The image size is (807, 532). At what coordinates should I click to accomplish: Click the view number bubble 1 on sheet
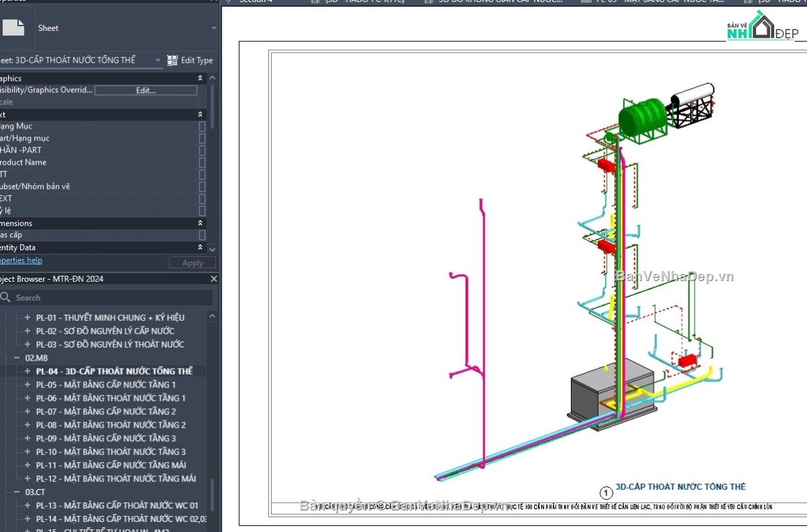[x=607, y=493]
